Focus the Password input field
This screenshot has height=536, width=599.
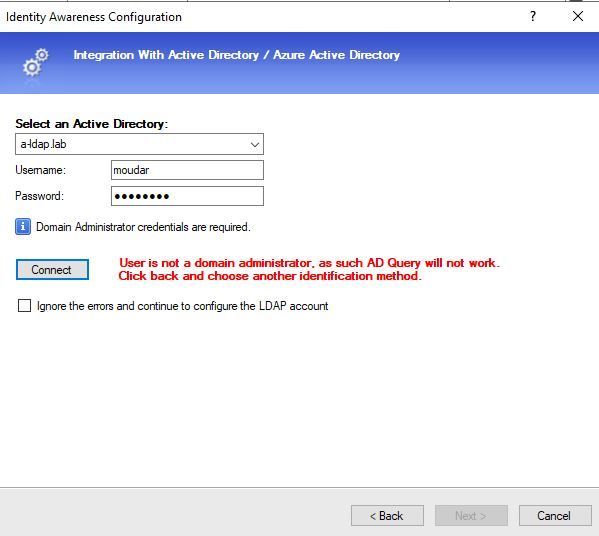187,196
